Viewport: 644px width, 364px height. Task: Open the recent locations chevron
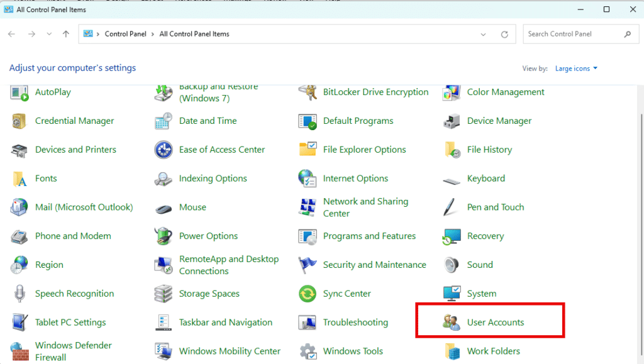click(49, 34)
